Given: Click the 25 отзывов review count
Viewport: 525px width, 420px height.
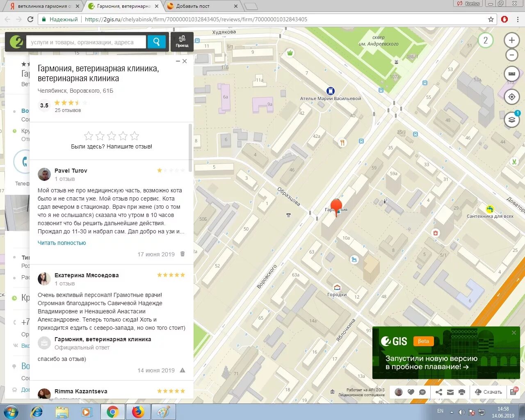Looking at the screenshot, I should click(68, 110).
